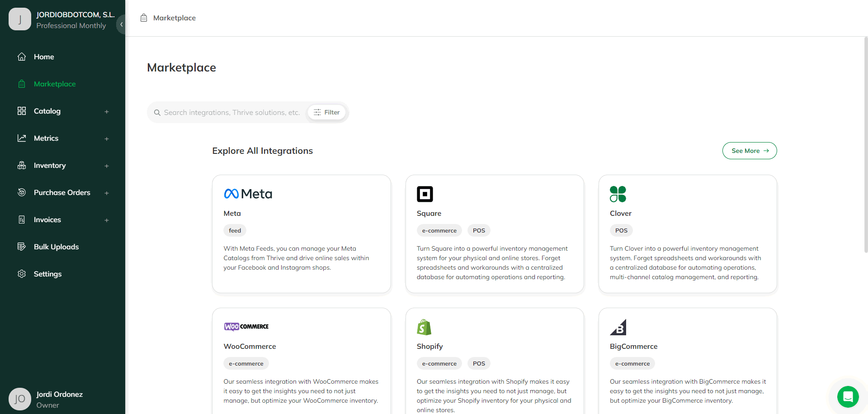This screenshot has width=868, height=414.
Task: Open the chat support bubble
Action: 848,397
